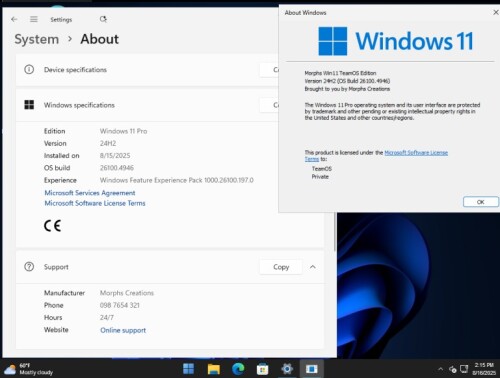Open the Microsoft Services Agreement link
Image resolution: width=500 pixels, height=378 pixels.
90,193
